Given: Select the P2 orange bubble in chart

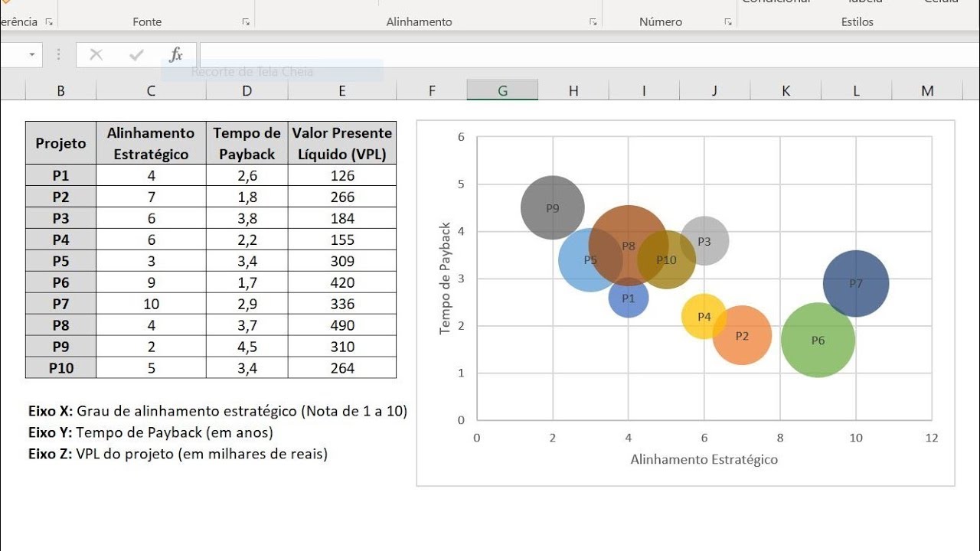Looking at the screenshot, I should coord(742,335).
